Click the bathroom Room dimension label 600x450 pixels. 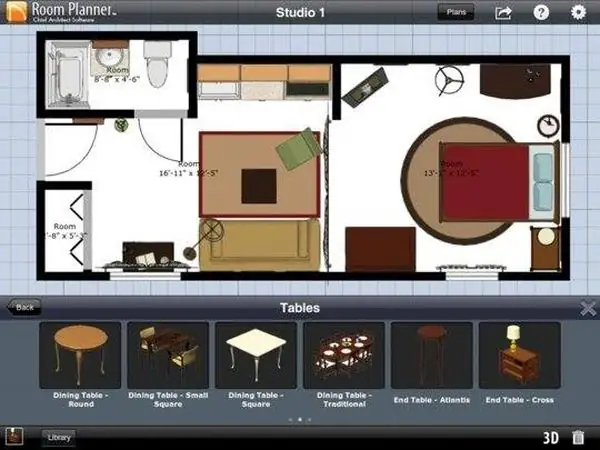tap(117, 75)
